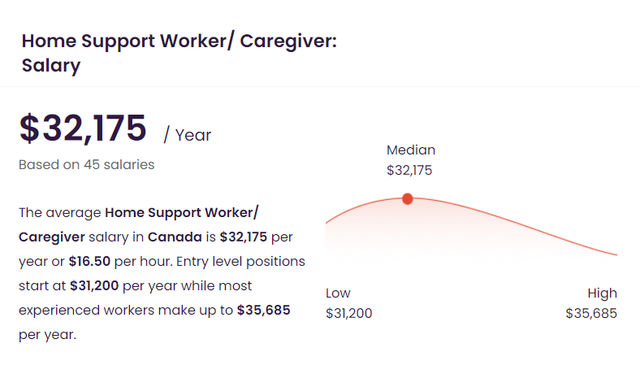Click the right end of salary curve
Image resolution: width=640 pixels, height=374 pixels.
[x=616, y=254]
